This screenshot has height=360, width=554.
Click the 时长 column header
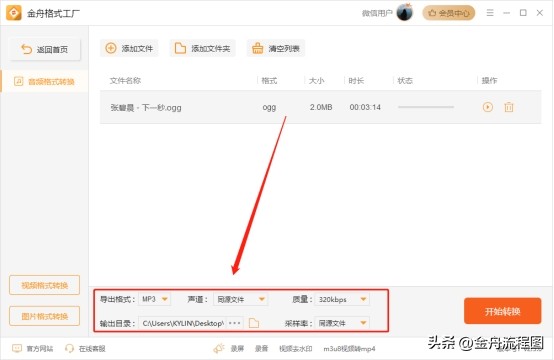[356, 81]
